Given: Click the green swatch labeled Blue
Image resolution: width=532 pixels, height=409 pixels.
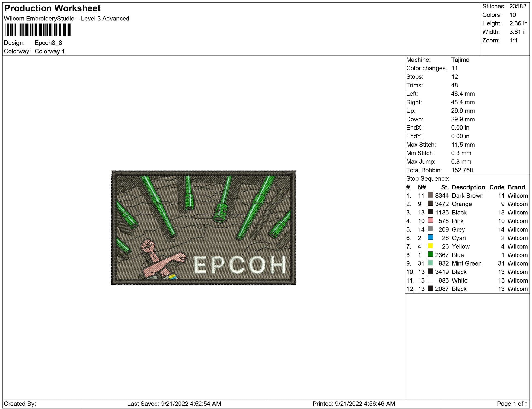Looking at the screenshot, I should click(430, 254).
